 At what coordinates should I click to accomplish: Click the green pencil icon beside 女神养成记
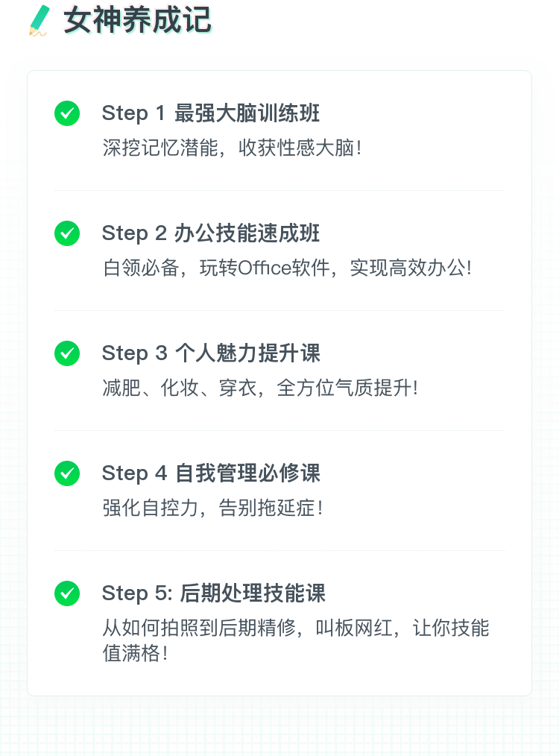(x=39, y=21)
